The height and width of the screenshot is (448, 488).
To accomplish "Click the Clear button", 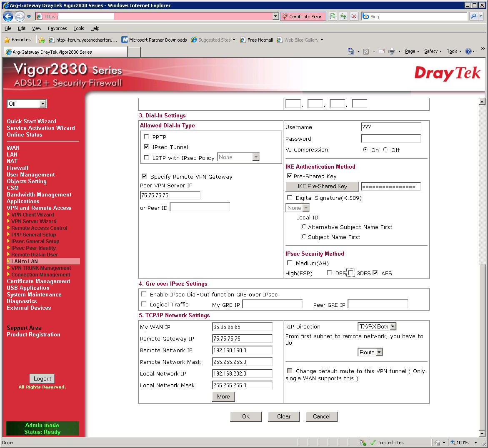I will [283, 416].
